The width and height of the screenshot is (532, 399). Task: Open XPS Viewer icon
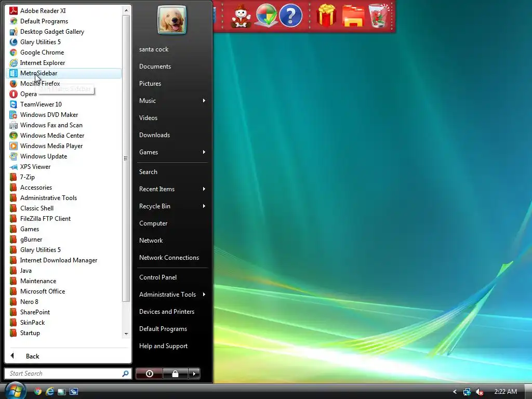pyautogui.click(x=13, y=167)
